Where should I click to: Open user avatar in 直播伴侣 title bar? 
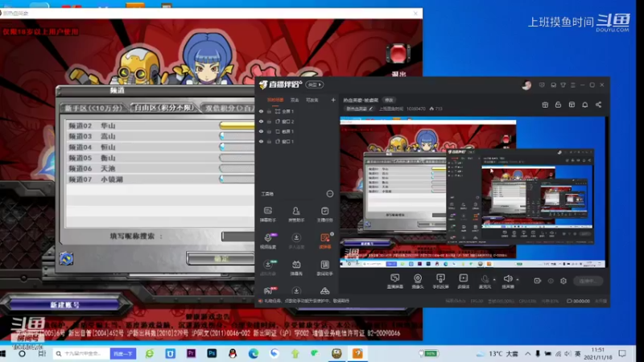pyautogui.click(x=526, y=85)
